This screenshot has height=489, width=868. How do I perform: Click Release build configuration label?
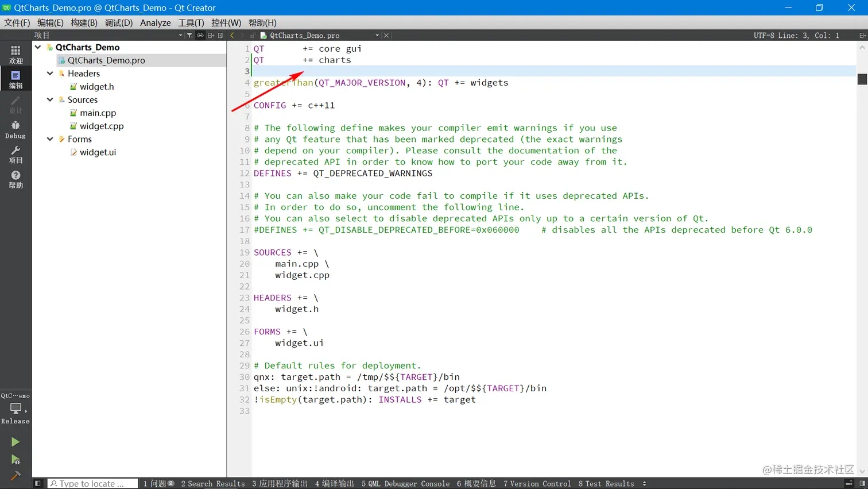[x=15, y=421]
